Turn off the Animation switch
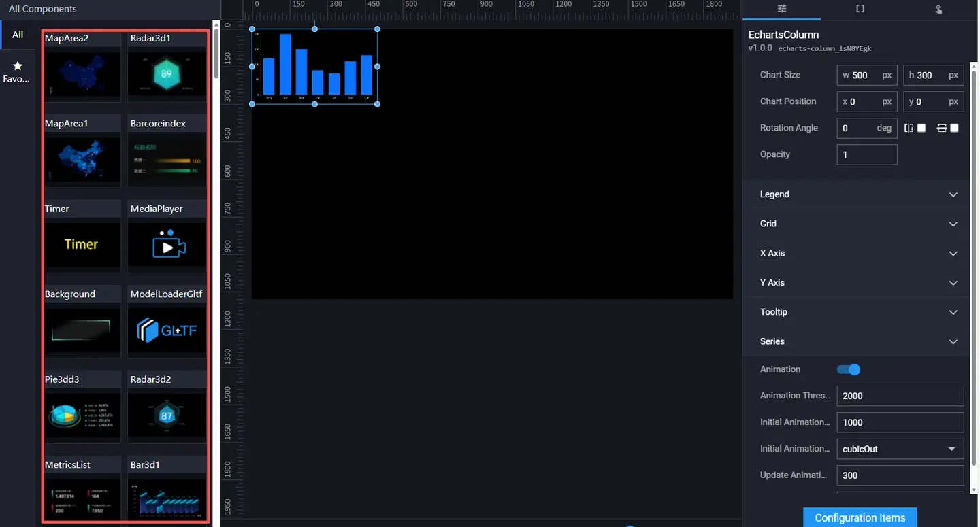The width and height of the screenshot is (980, 527). (x=849, y=369)
